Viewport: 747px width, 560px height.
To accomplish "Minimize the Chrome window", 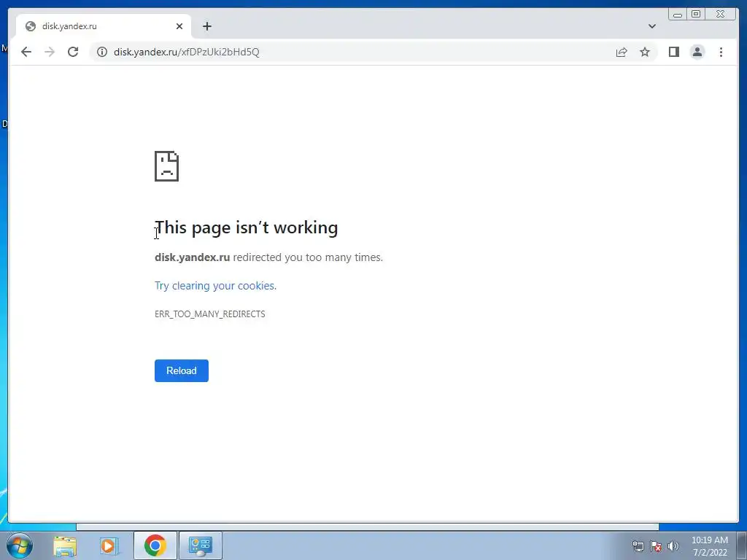I will pyautogui.click(x=678, y=15).
